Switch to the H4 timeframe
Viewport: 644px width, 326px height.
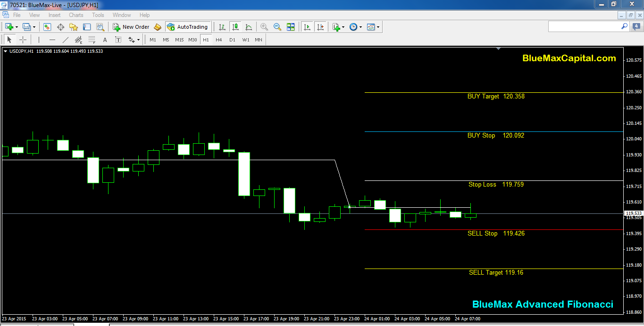(x=219, y=40)
